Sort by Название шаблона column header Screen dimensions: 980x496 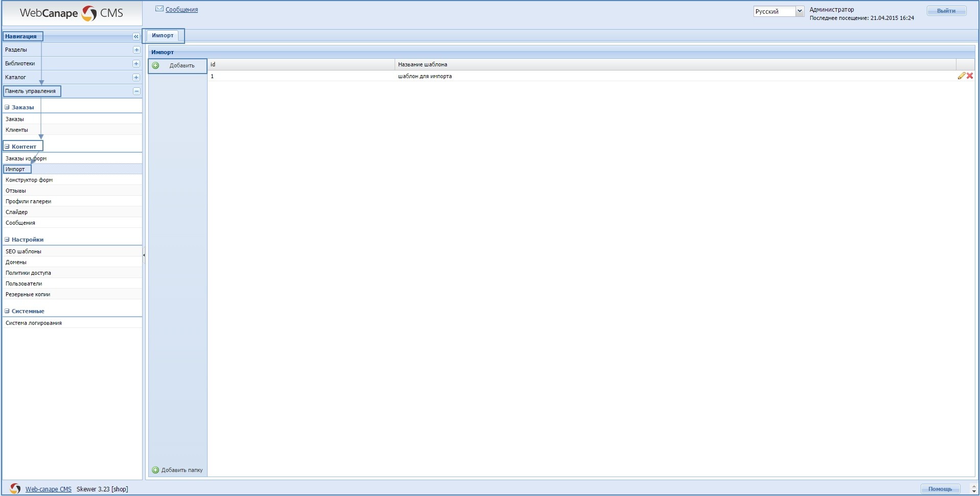[x=422, y=64]
